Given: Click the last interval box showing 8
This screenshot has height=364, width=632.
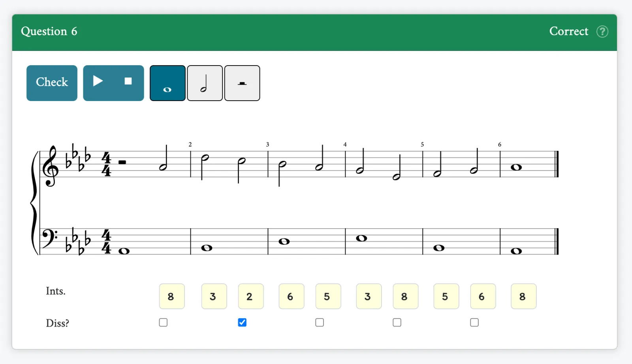Looking at the screenshot, I should (x=523, y=296).
